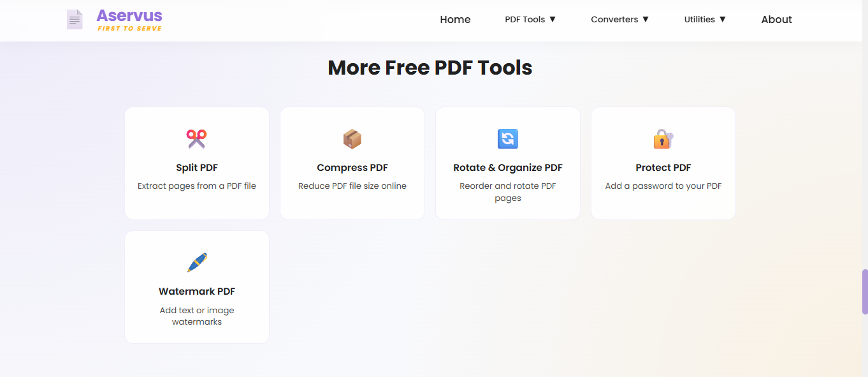Image resolution: width=868 pixels, height=377 pixels.
Task: Click 'Add a password to your PDF' description
Action: coord(663,186)
